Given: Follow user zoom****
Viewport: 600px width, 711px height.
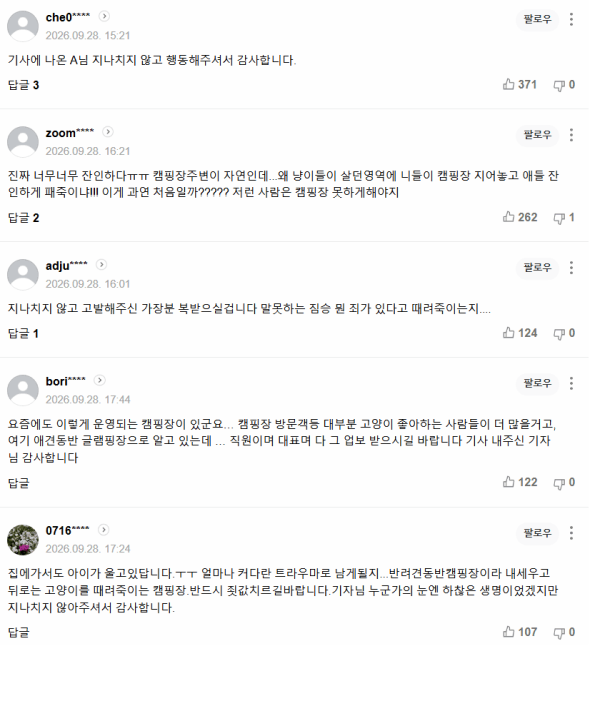Looking at the screenshot, I should pyautogui.click(x=537, y=135).
